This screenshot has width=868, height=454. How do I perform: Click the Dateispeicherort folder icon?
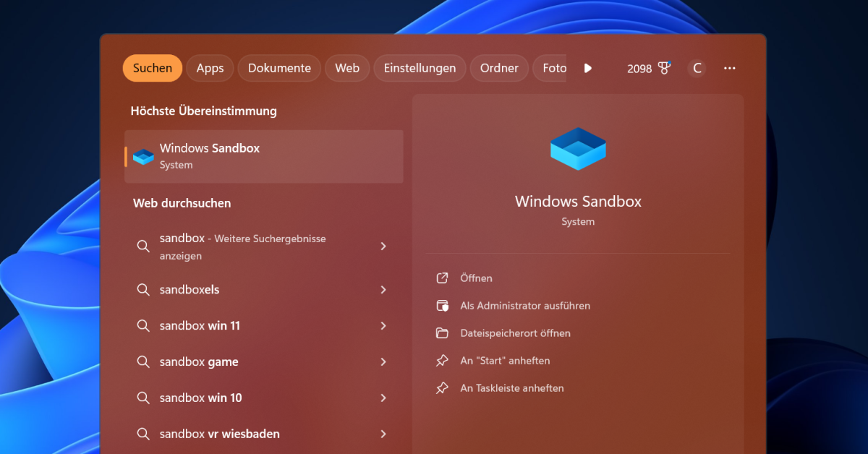(x=442, y=333)
